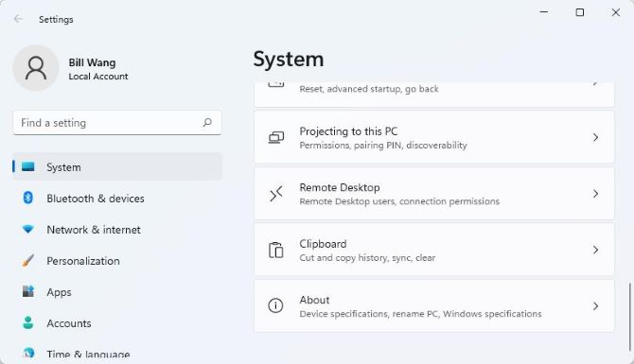Open About device specifications
This screenshot has width=634, height=364.
[434, 305]
